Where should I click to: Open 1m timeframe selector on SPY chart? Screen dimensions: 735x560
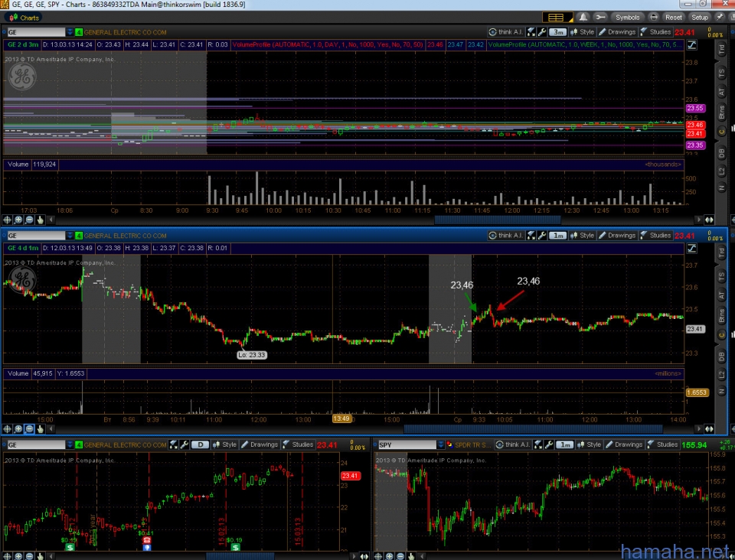point(565,444)
